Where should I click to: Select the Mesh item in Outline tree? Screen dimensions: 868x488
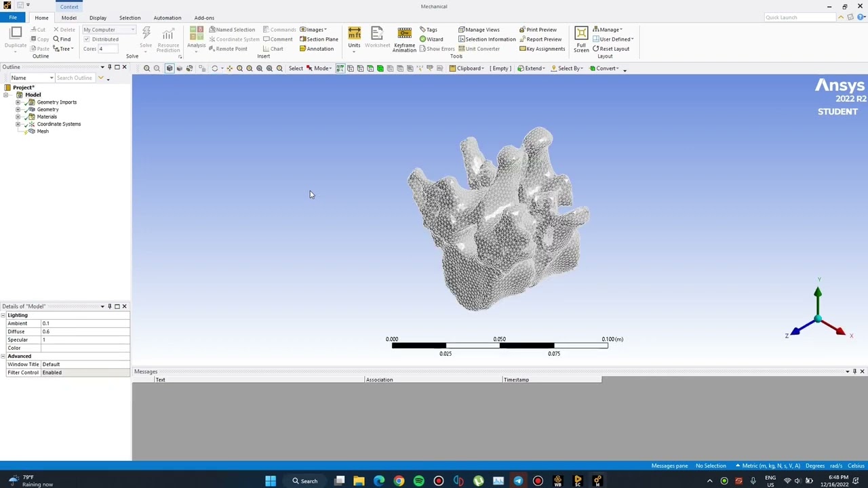(43, 131)
